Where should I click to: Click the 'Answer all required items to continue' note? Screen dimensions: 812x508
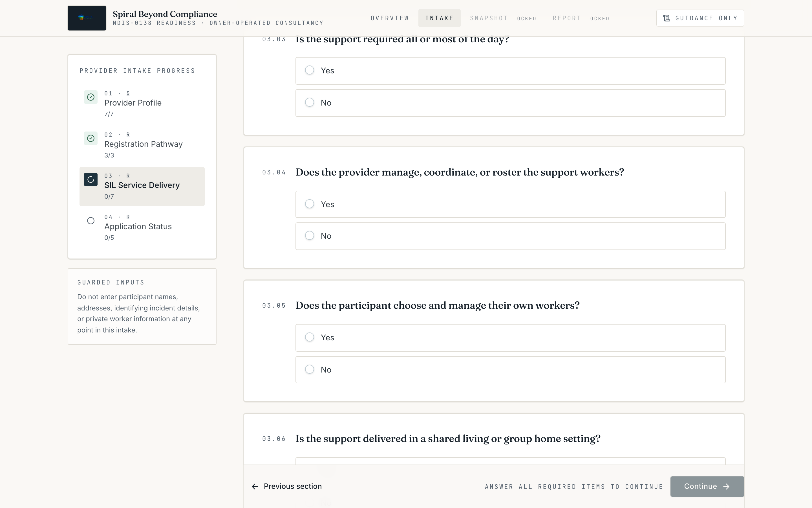point(574,487)
